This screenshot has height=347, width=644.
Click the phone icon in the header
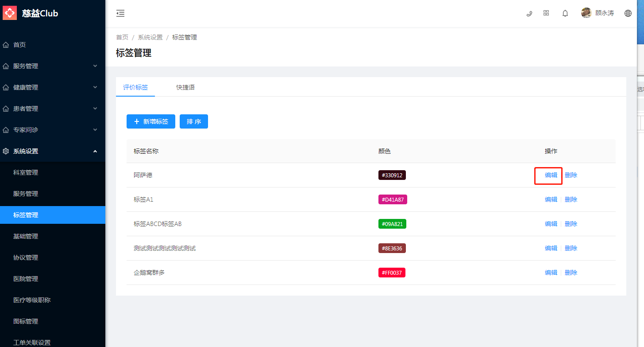(529, 13)
